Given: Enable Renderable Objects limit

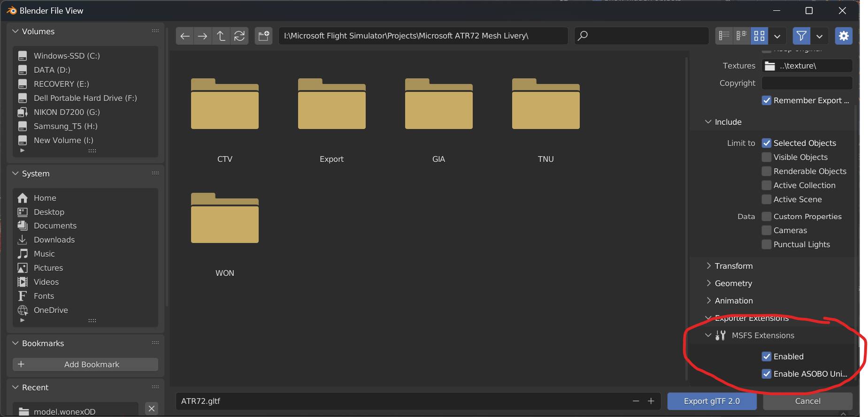Looking at the screenshot, I should point(767,171).
